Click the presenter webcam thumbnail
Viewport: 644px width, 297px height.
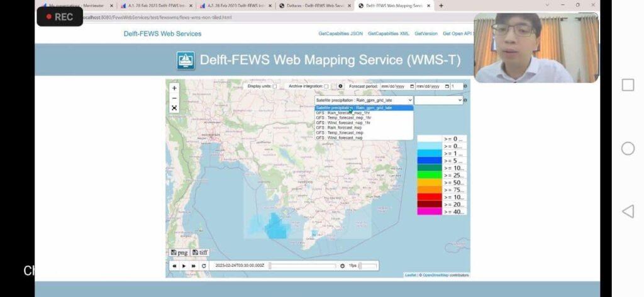[x=536, y=48]
